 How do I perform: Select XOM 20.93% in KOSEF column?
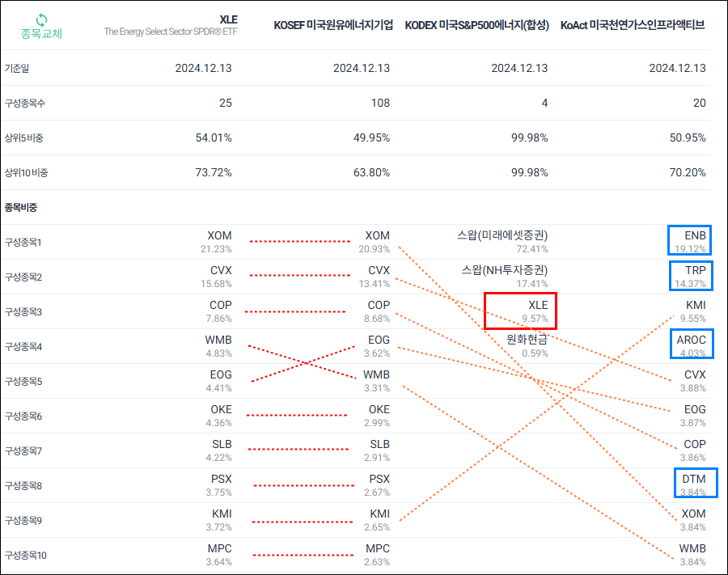pyautogui.click(x=375, y=242)
